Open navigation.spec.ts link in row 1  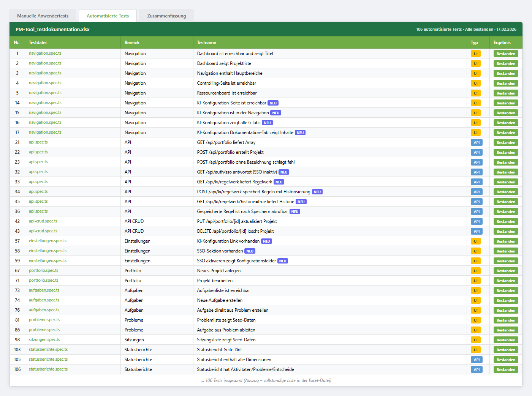[x=45, y=53]
